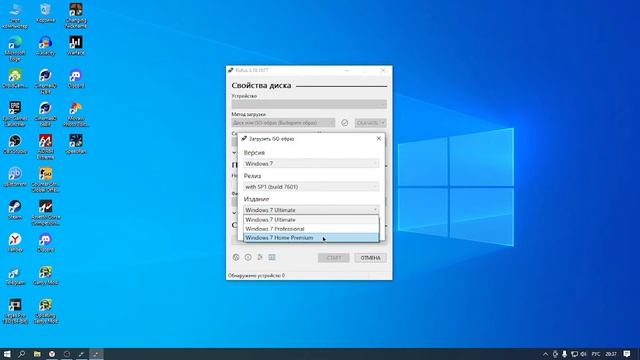Open Rufus about info icon
640x360 pixels.
(x=248, y=257)
